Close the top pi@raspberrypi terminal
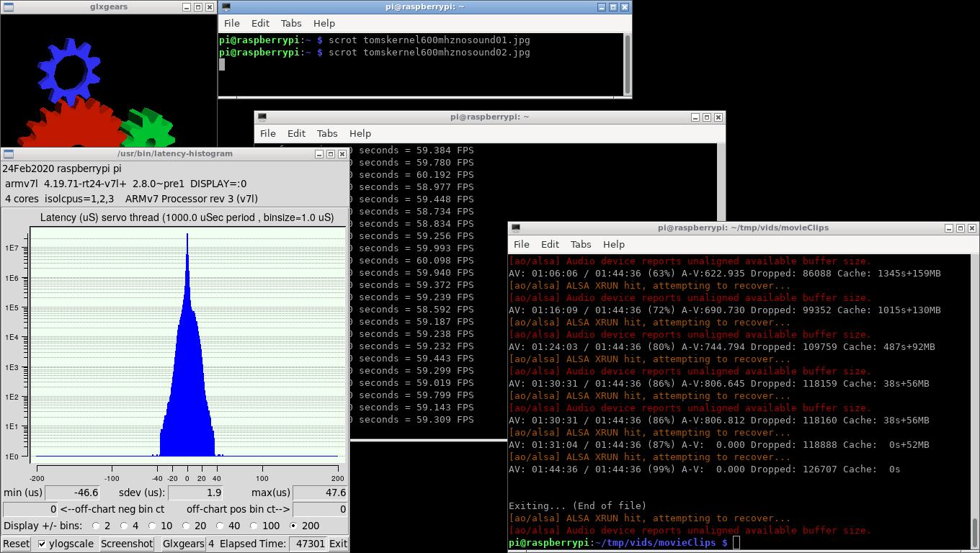980x553 pixels. pos(625,7)
